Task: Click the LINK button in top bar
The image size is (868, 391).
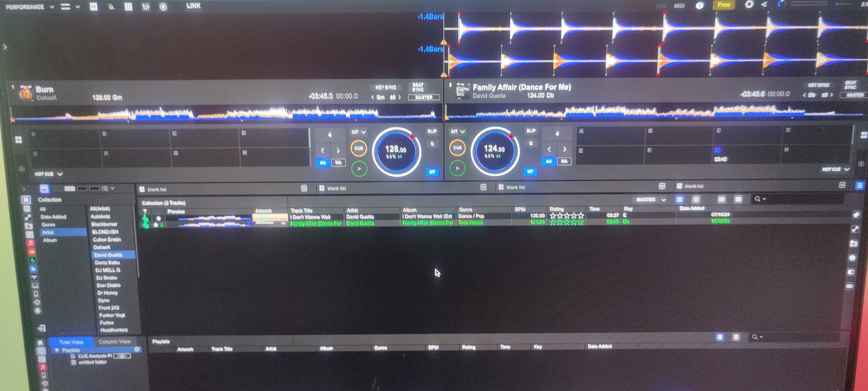Action: tap(194, 6)
